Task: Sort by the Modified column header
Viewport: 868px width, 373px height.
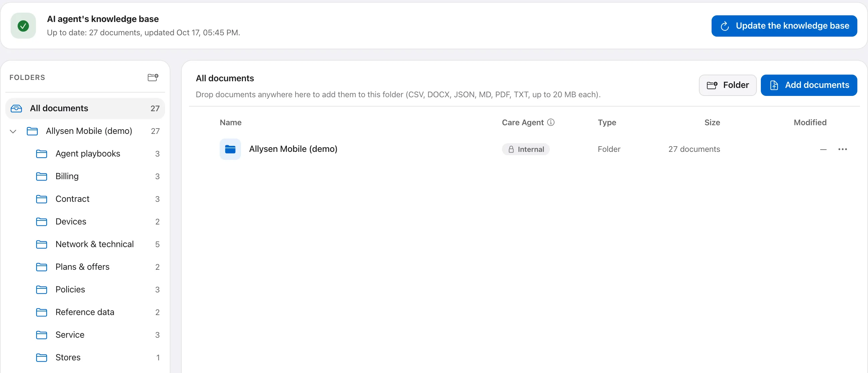Action: (810, 123)
